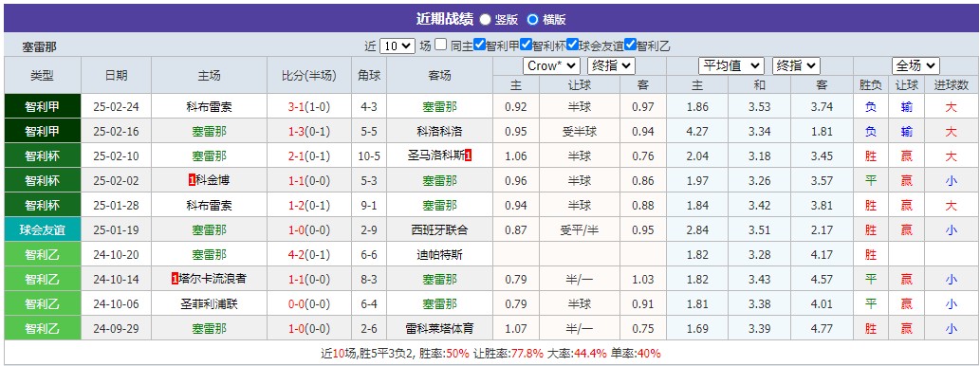980x366 pixels.
Task: Click 智利甲 tag in the 25-02-16 row
Action: (x=43, y=131)
